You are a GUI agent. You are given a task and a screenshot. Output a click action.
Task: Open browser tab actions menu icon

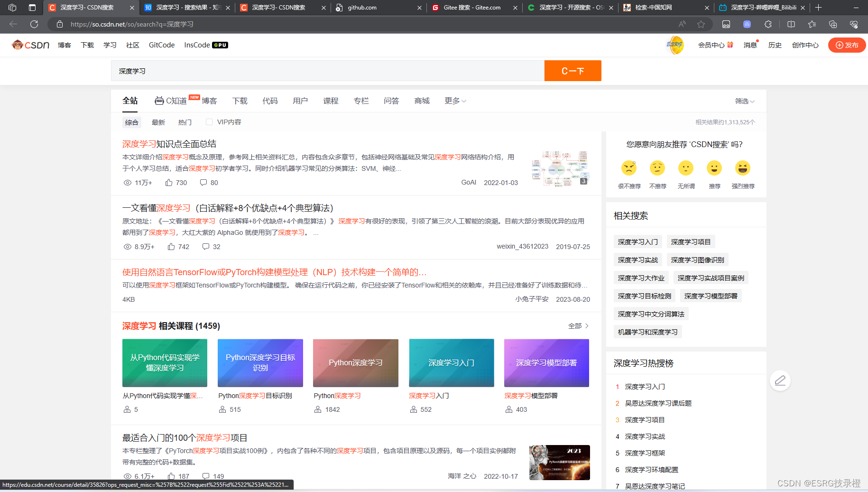pyautogui.click(x=32, y=8)
